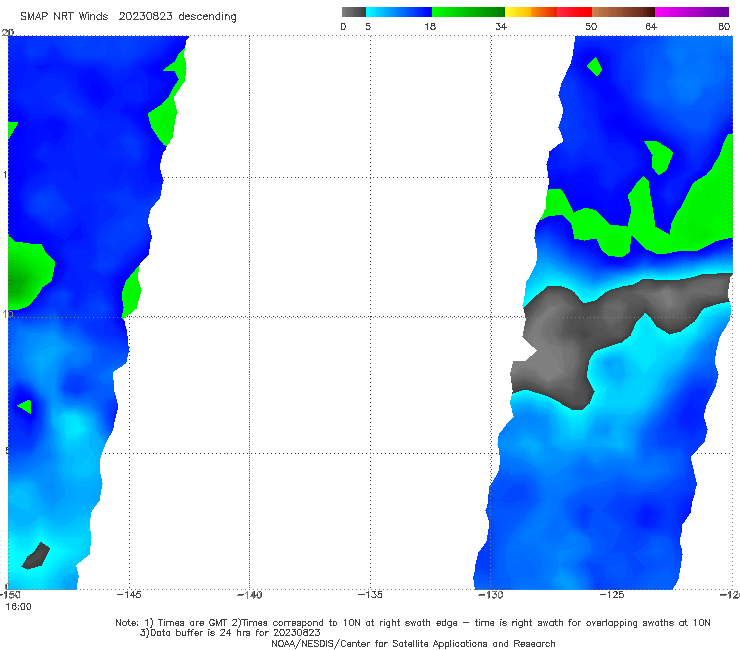Click the date '20230823' in the title

point(146,17)
